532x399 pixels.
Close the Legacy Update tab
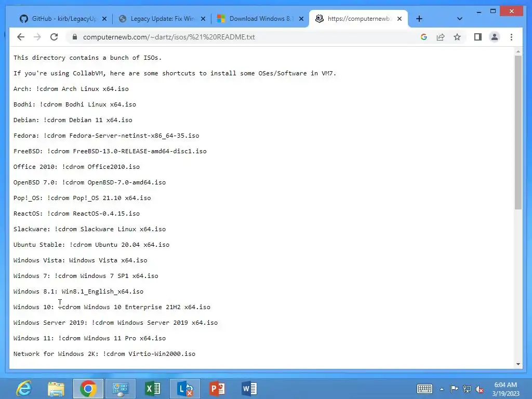[x=203, y=19]
